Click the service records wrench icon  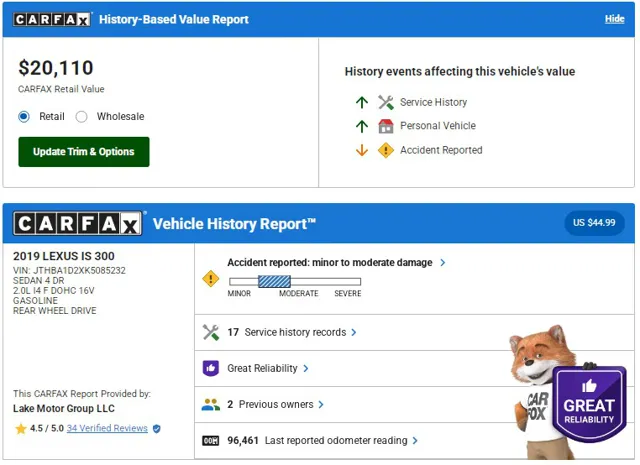click(x=210, y=332)
